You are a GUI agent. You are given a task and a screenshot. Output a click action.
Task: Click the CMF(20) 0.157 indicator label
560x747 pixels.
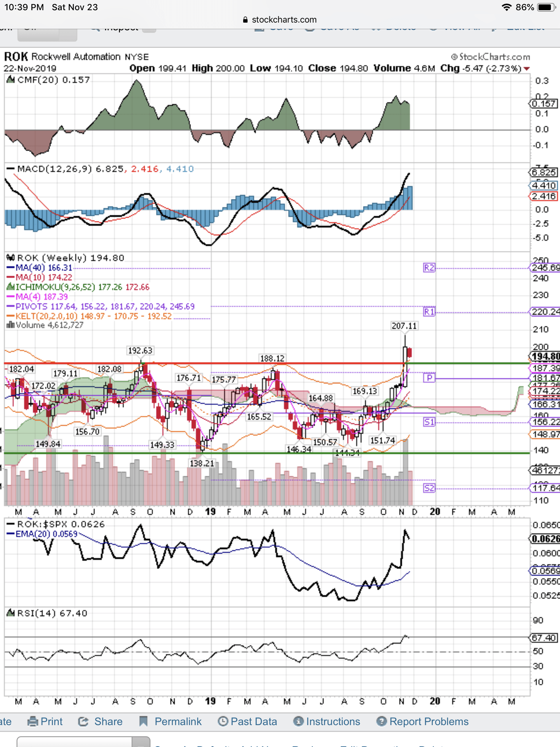click(x=48, y=80)
